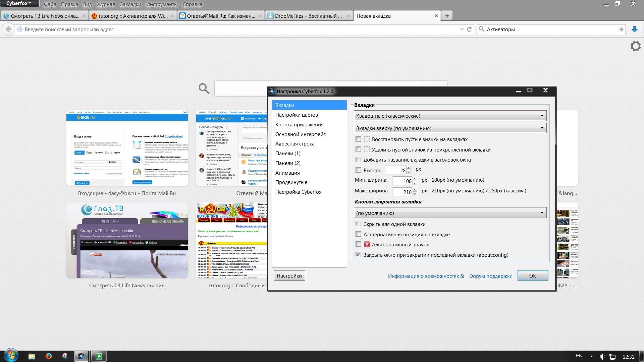Open the Закладки menu
The width and height of the screenshot is (644, 362).
coord(130,4)
